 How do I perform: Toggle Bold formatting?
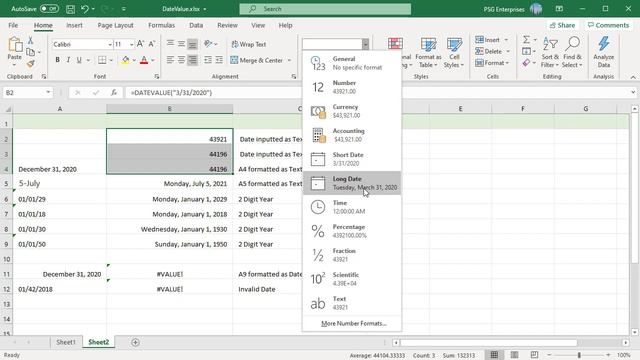tap(58, 60)
